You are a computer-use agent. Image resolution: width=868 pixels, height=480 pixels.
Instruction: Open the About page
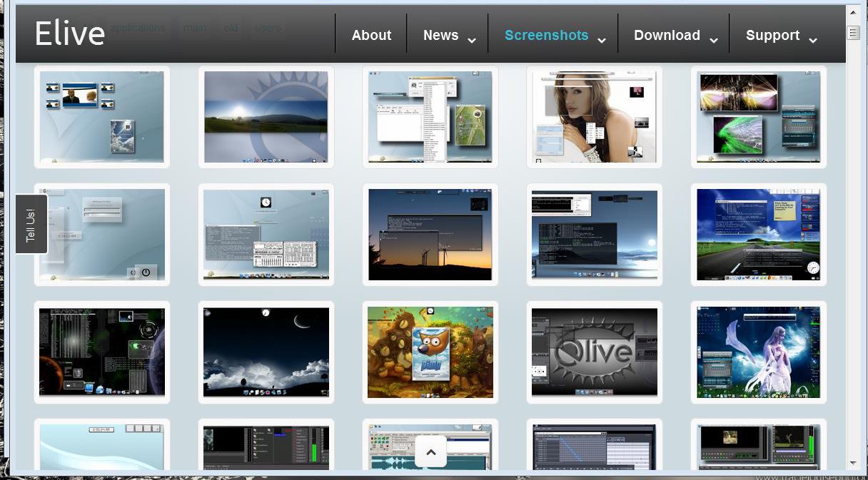click(371, 35)
